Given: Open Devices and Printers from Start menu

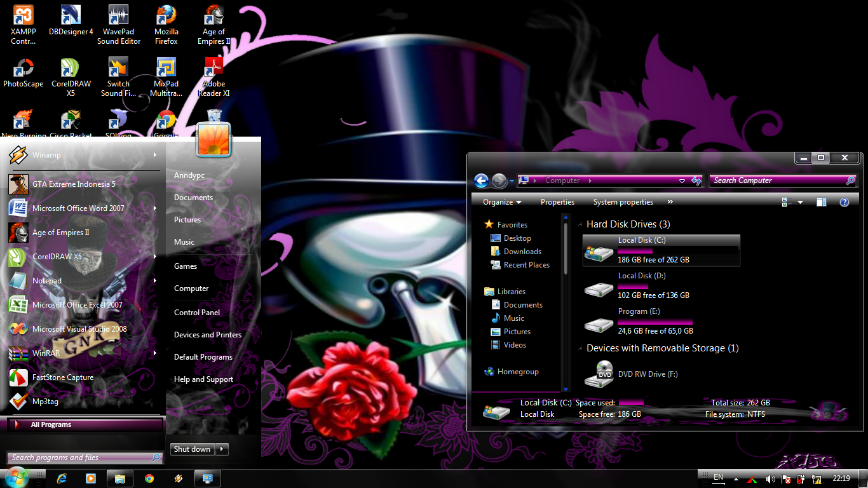Looking at the screenshot, I should tap(208, 335).
